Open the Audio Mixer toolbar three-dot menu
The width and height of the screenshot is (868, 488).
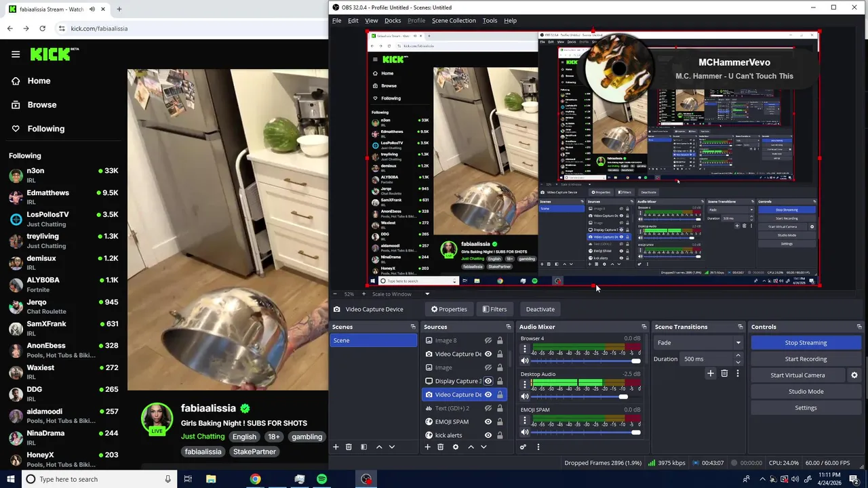[x=538, y=447]
